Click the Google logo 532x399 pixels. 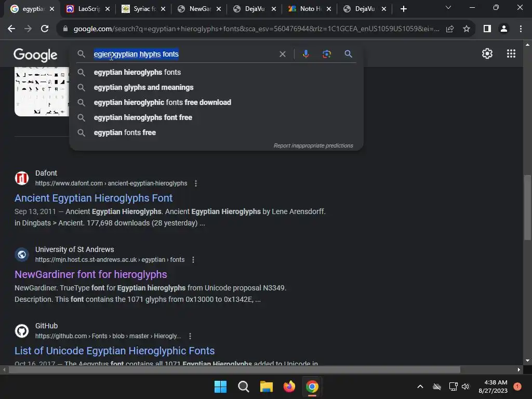[35, 55]
